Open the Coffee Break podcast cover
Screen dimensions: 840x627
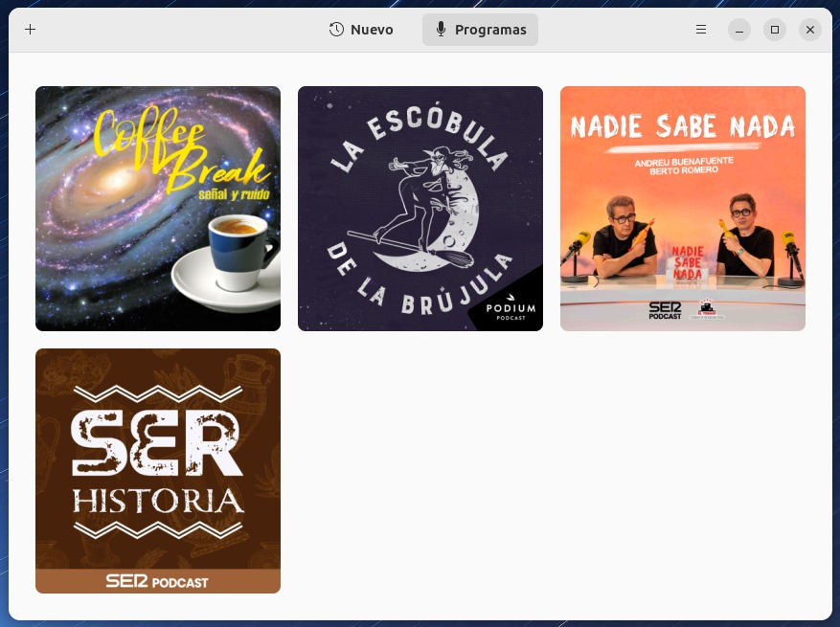click(158, 209)
